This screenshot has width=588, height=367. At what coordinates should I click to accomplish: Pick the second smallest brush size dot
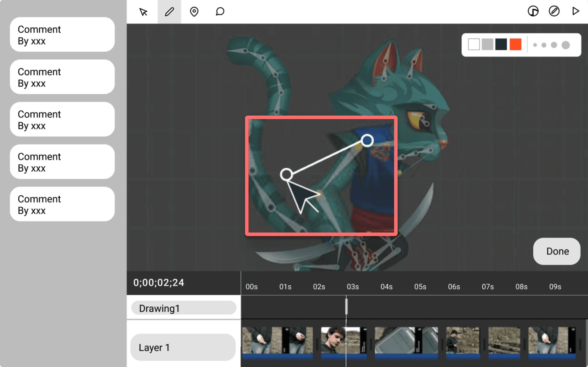click(x=544, y=45)
